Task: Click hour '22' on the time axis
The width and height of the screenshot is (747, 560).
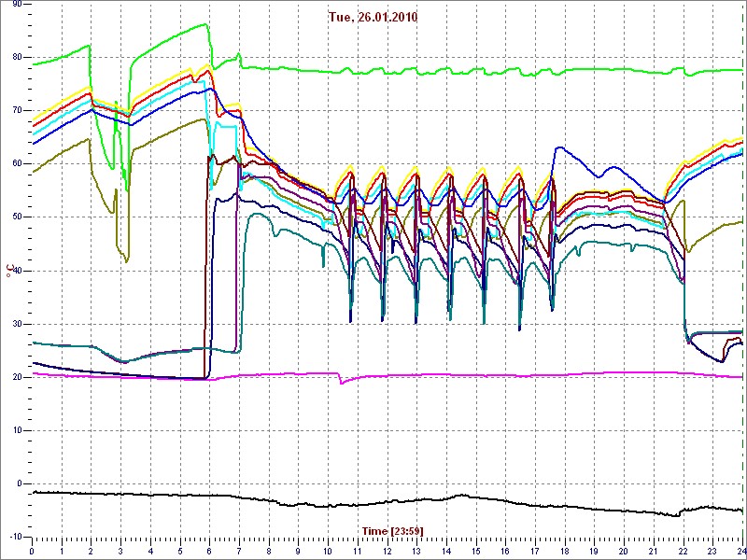Action: [683, 550]
